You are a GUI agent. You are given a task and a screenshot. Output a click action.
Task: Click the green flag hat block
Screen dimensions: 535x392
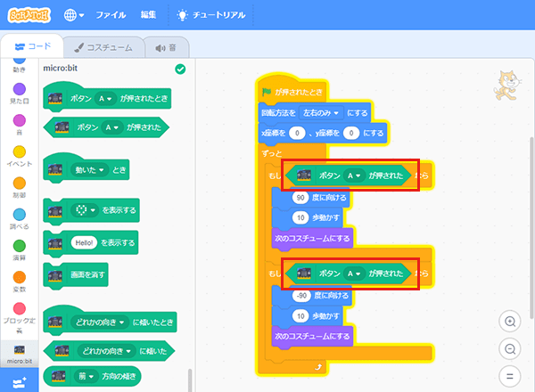pos(292,90)
